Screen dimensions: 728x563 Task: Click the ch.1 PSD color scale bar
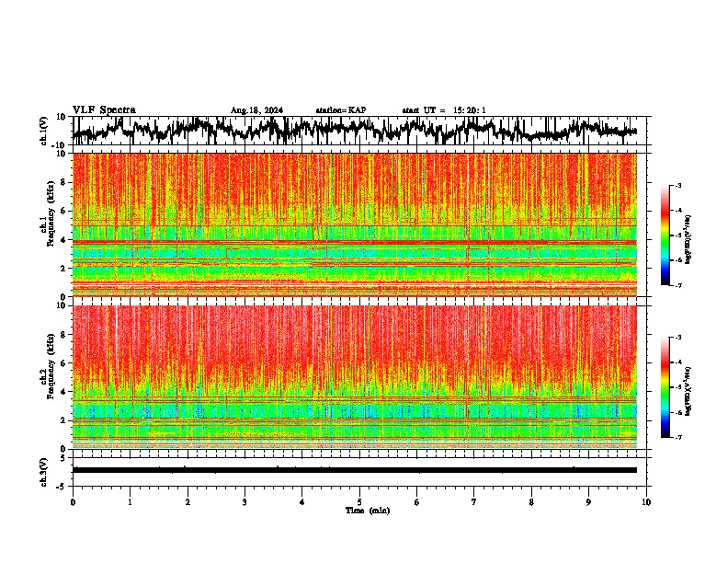coord(665,236)
